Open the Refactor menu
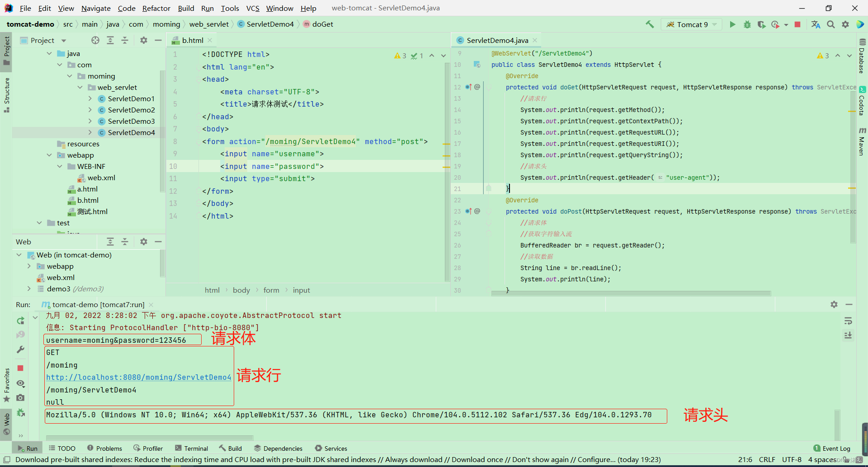This screenshot has height=467, width=868. click(156, 8)
